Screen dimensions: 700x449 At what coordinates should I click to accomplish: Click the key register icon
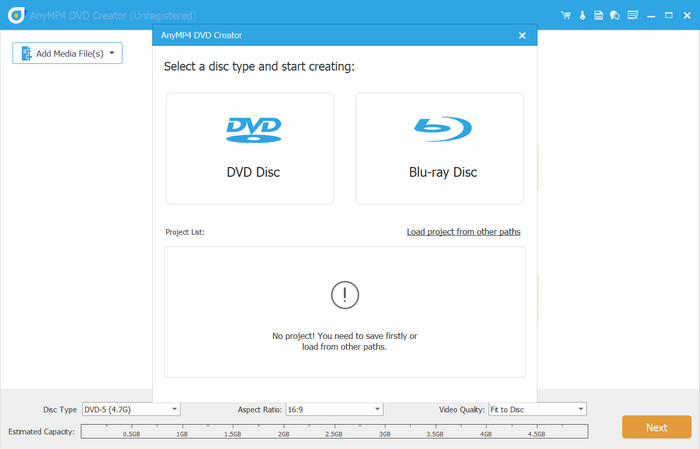[582, 15]
